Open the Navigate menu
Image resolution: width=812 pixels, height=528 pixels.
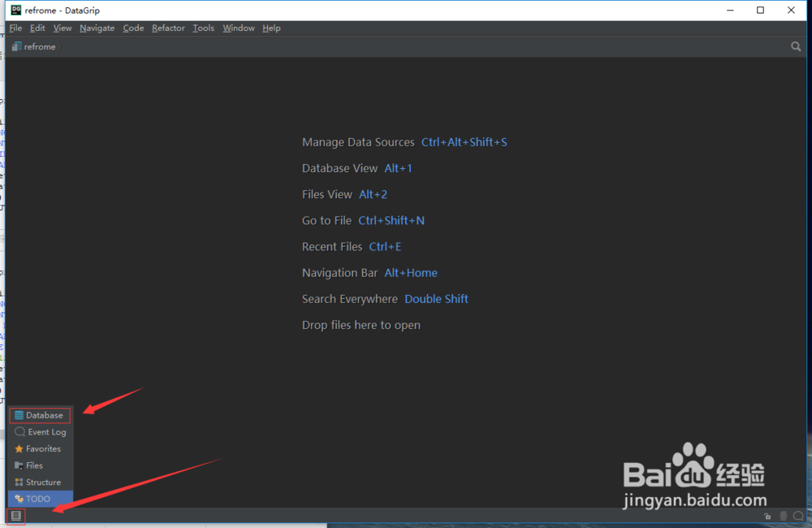[97, 28]
